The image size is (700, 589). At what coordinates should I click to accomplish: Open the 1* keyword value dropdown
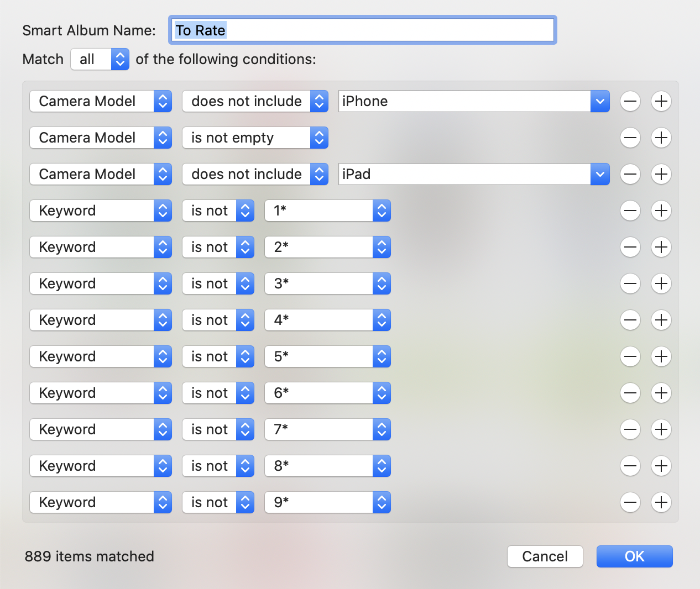tap(327, 211)
